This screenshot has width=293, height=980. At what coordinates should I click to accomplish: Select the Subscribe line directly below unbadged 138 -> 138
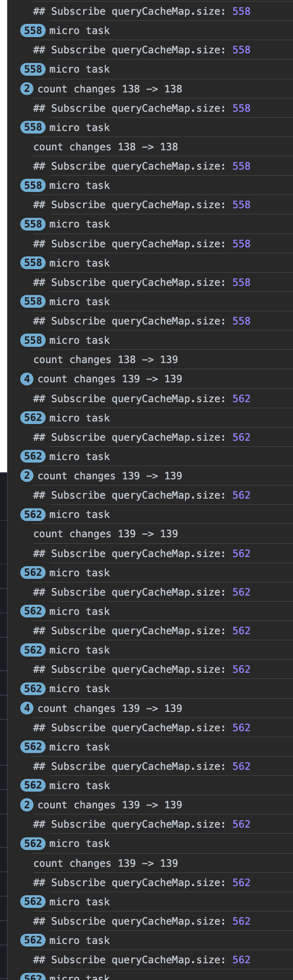142,166
